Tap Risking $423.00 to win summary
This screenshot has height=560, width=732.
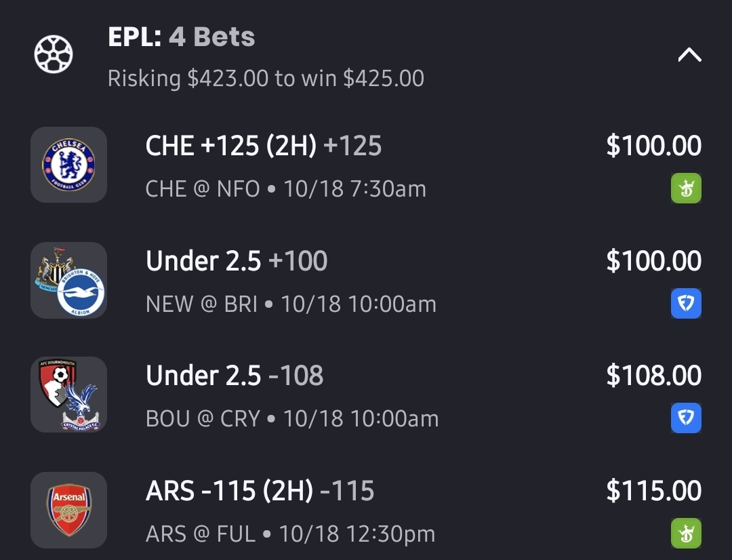[266, 79]
